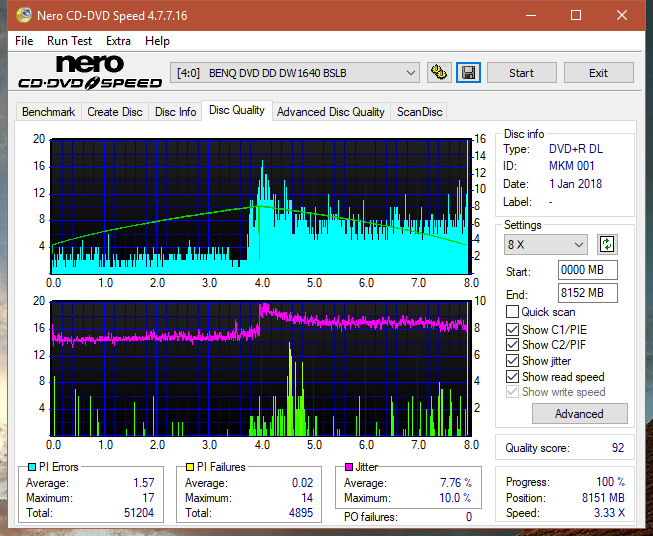
Task: Uncheck Show C2/PIF checkbox
Action: (512, 345)
